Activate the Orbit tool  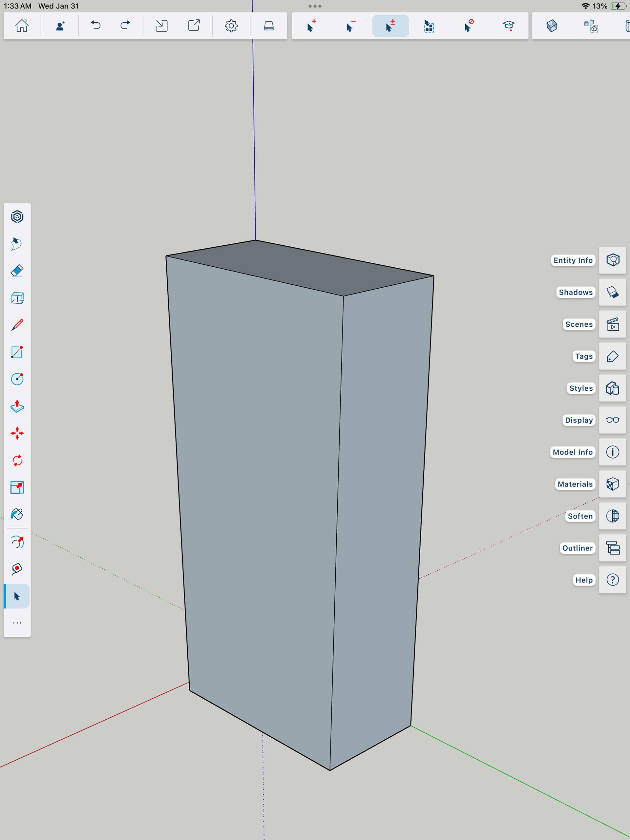(17, 542)
